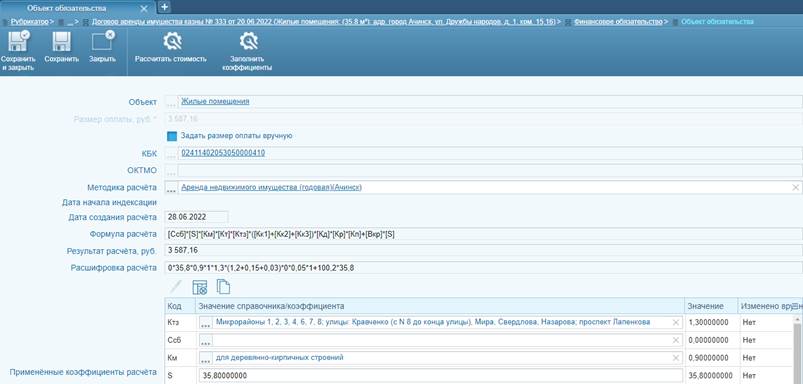Clear the Методика расчёта field

795,188
